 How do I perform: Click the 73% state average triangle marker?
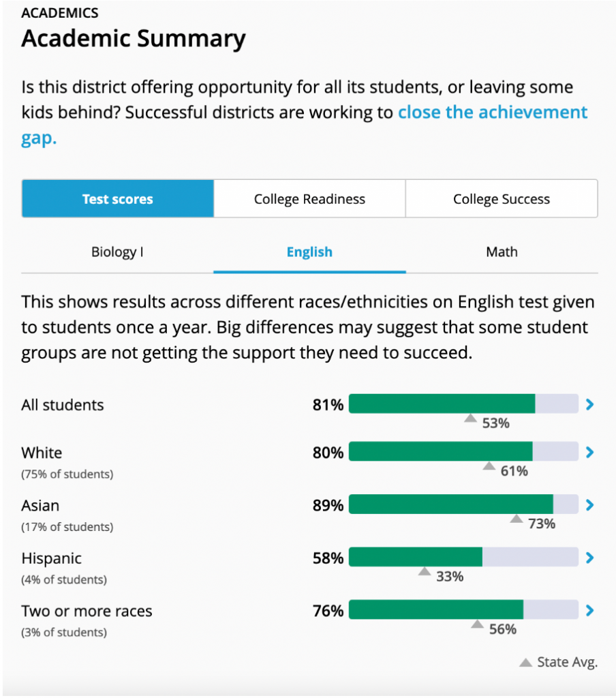[517, 519]
